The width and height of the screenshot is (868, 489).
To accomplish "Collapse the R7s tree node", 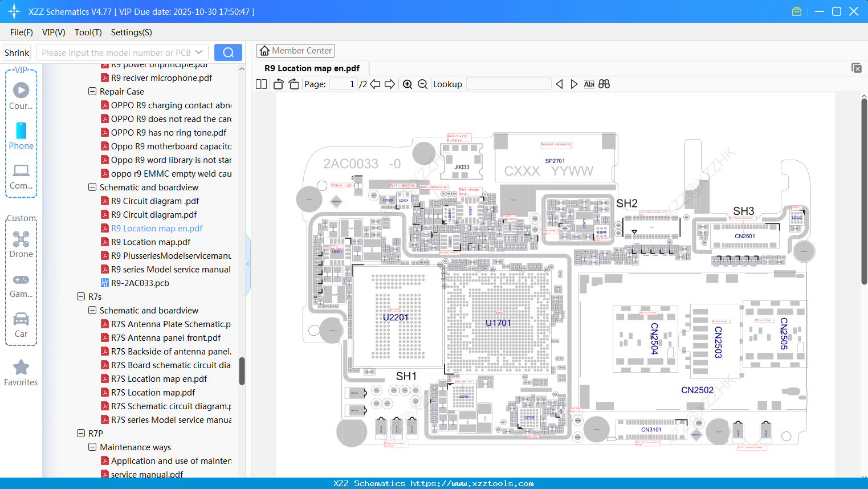I will (81, 296).
